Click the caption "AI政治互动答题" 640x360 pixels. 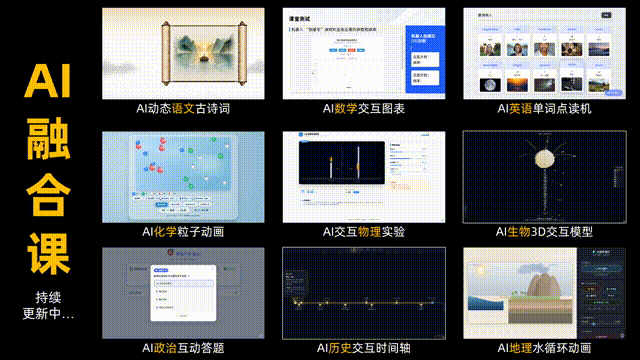[x=183, y=348]
